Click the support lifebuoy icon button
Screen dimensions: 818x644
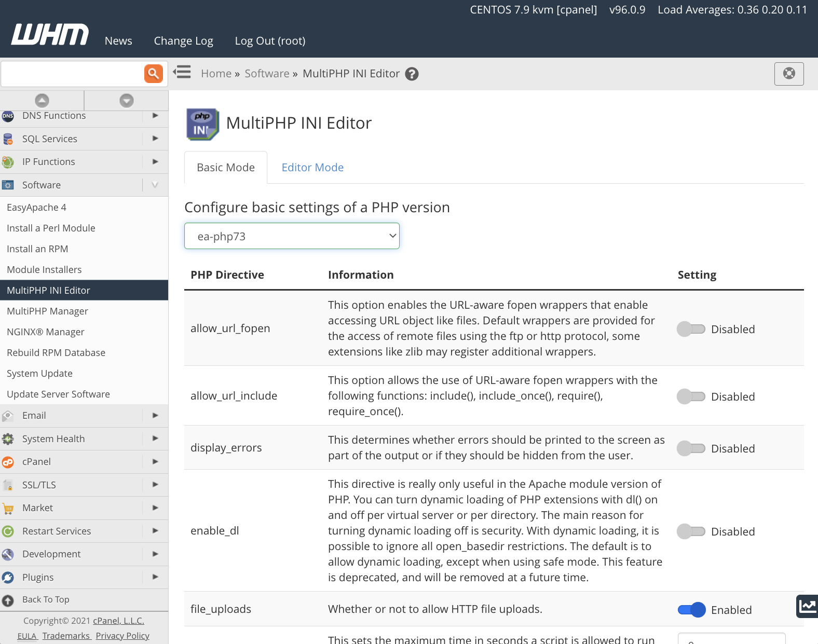coord(788,74)
